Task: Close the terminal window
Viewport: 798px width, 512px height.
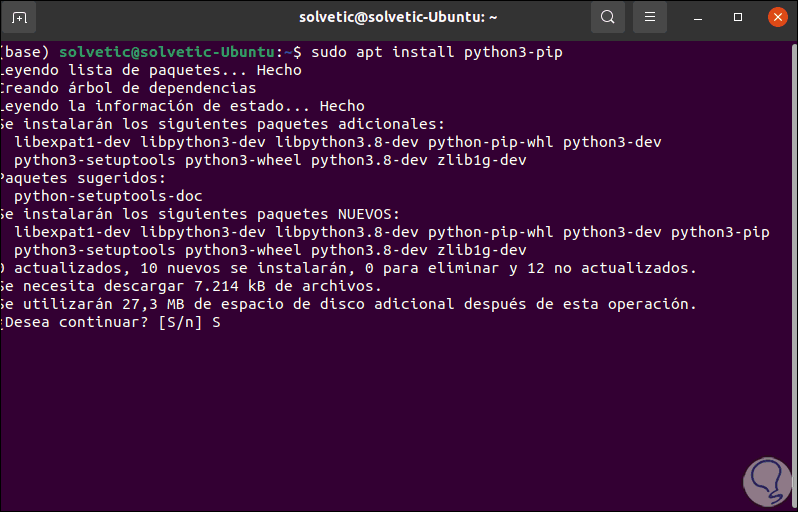Action: tap(777, 17)
